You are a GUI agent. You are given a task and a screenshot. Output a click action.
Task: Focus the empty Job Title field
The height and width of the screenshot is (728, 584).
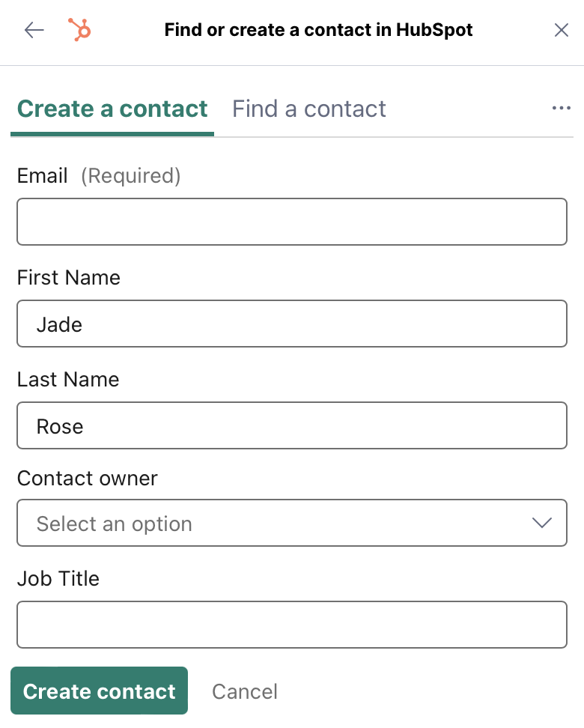292,625
